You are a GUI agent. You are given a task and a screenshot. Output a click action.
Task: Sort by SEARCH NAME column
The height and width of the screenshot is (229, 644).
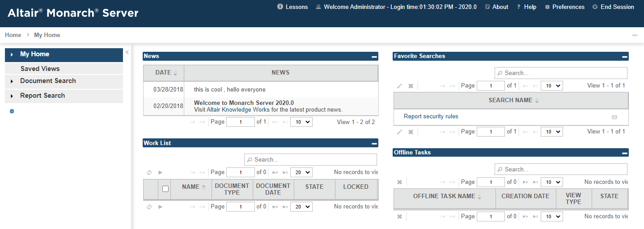tap(511, 100)
